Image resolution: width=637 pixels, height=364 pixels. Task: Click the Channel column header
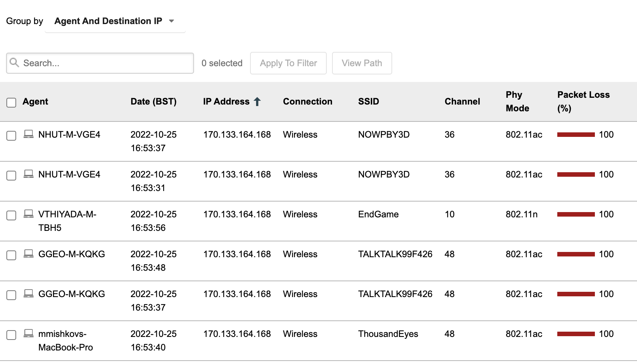tap(462, 102)
